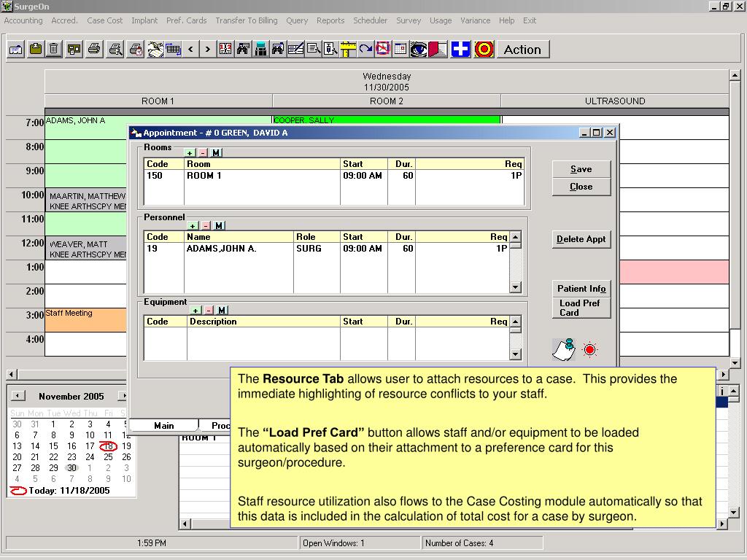Click the calendar grid with arrows icon

(174, 49)
